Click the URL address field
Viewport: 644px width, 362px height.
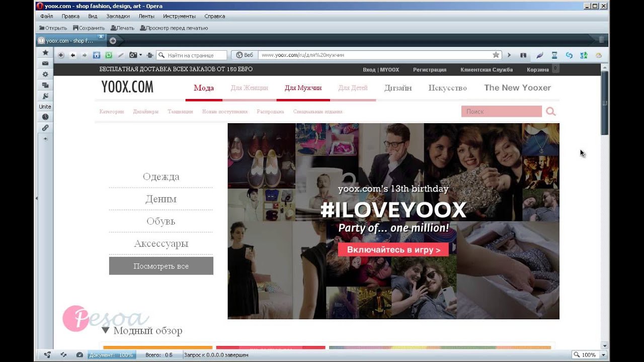coord(374,55)
